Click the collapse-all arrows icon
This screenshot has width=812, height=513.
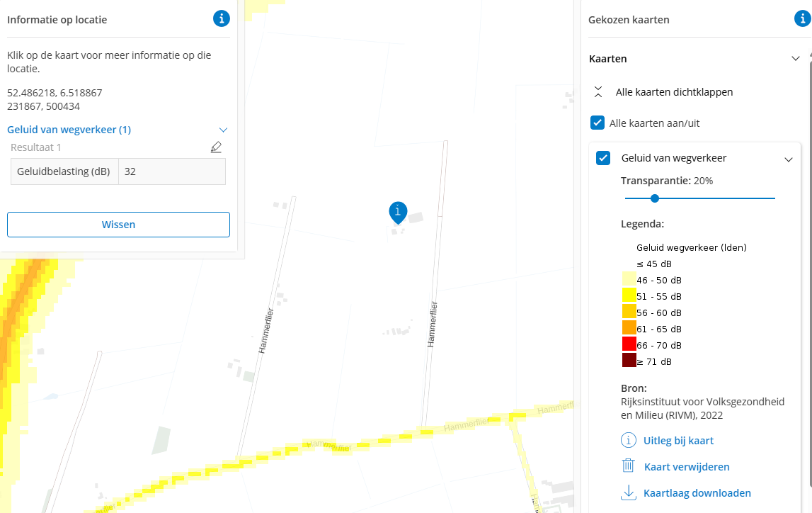[598, 92]
